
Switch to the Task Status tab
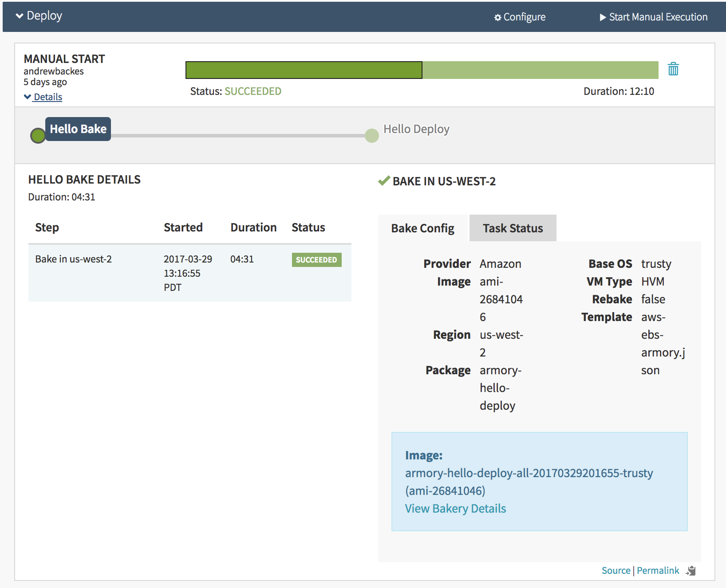click(513, 228)
